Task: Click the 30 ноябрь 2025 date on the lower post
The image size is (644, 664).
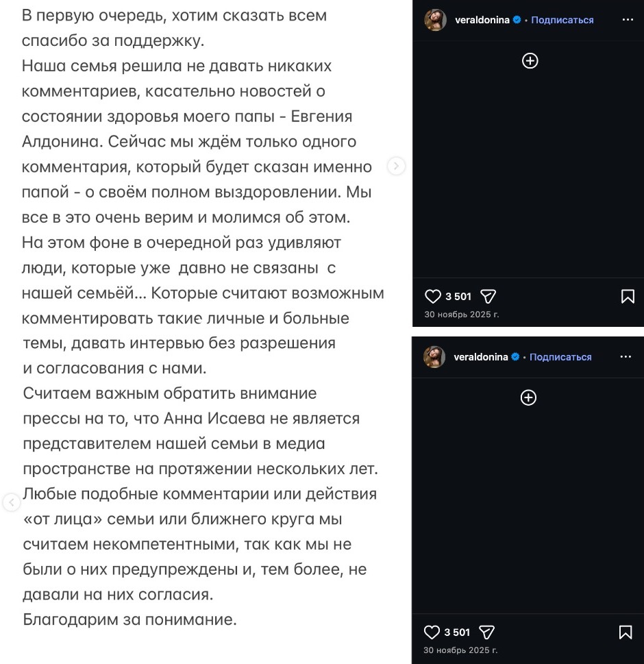Action: click(x=460, y=650)
